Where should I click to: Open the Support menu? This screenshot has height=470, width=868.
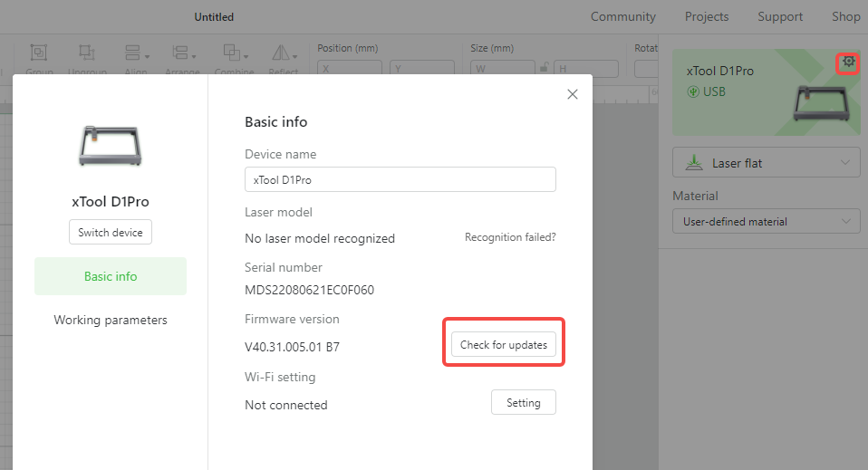tap(780, 16)
